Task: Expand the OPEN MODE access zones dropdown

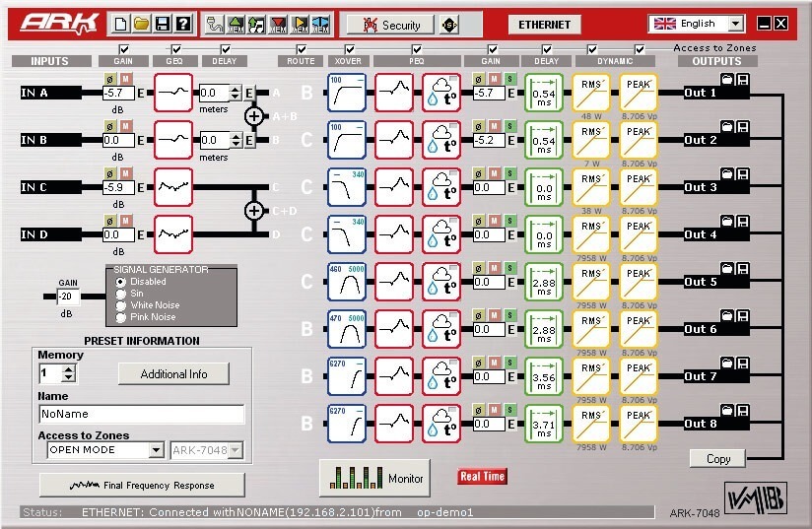Action: click(156, 450)
